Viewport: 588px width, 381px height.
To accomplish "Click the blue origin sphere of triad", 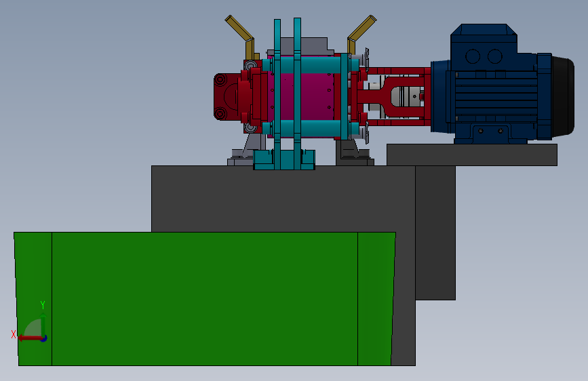I will point(43,338).
